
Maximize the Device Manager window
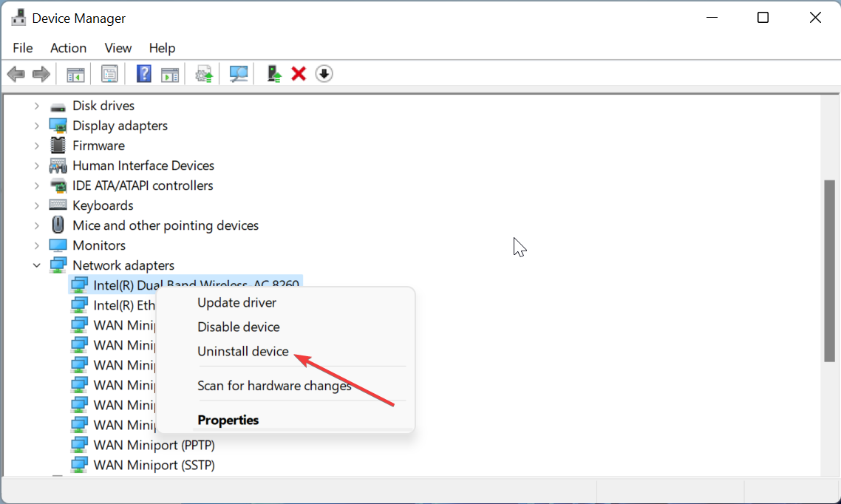click(x=763, y=18)
